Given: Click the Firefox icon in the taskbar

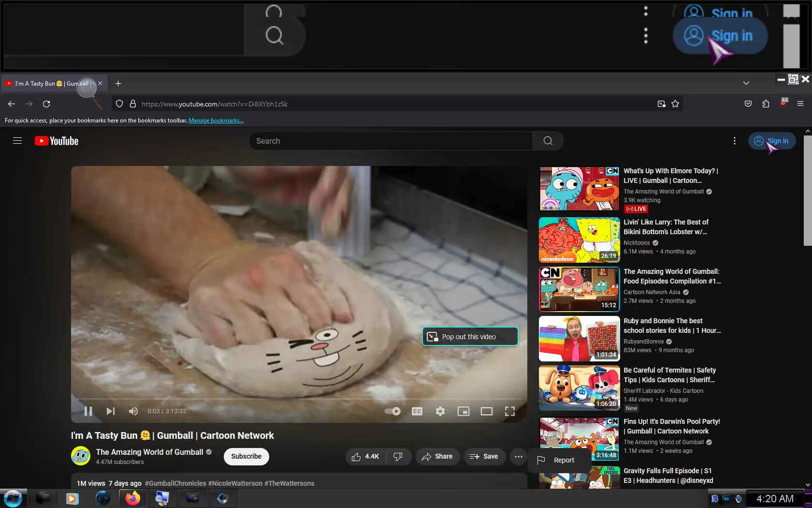Looking at the screenshot, I should (132, 498).
